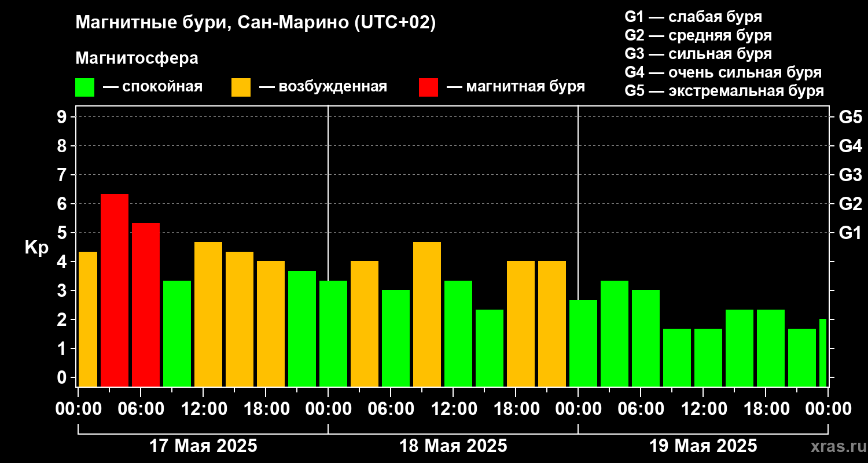Viewport: 868px width, 463px height.
Task: Click the orange 'возбужденная' legend swatch
Action: [x=241, y=87]
